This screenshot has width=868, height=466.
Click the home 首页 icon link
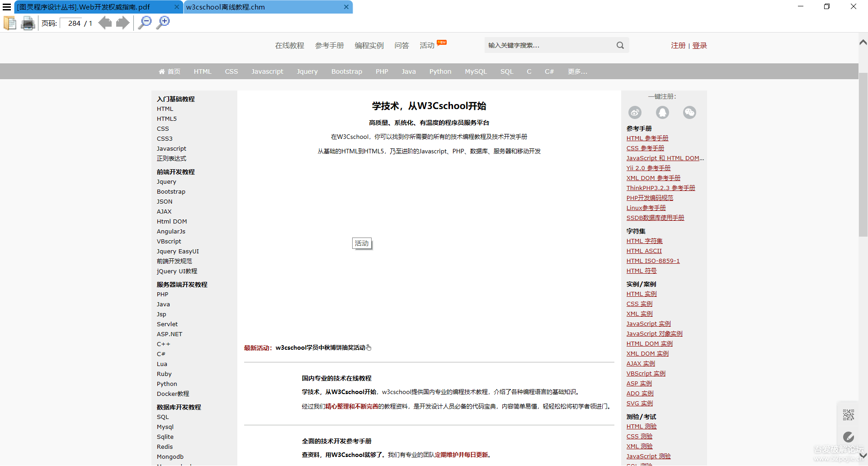(x=170, y=71)
